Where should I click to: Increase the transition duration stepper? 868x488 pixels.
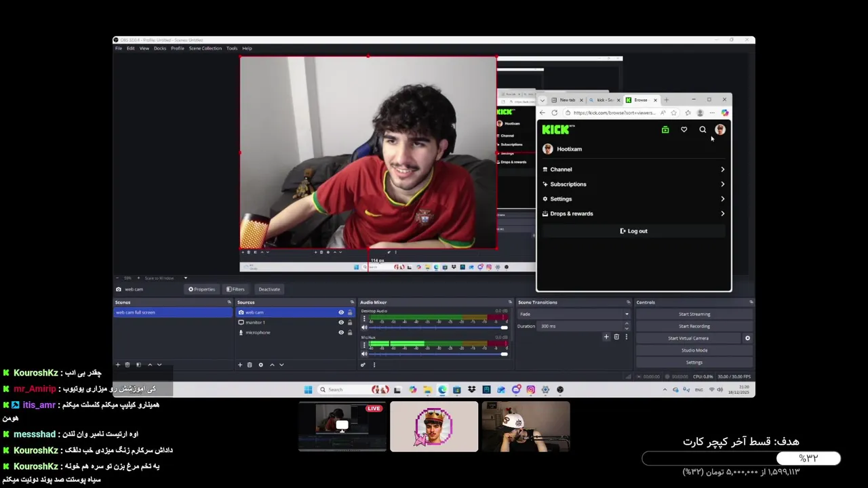point(627,324)
